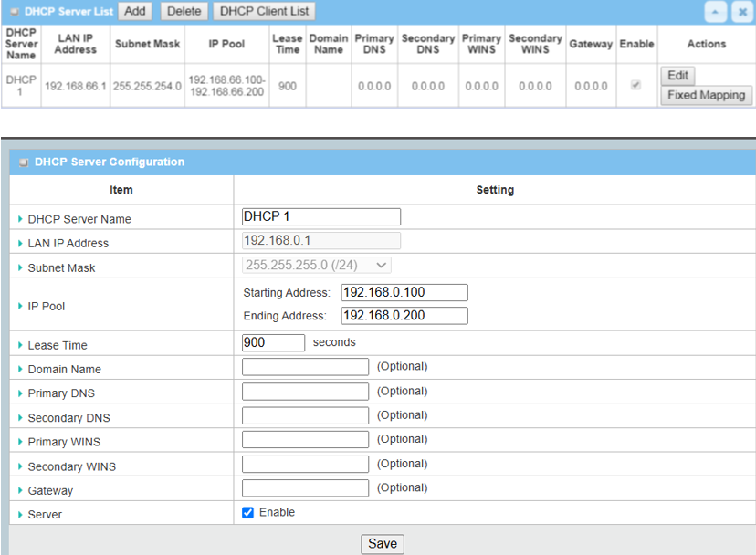Screen dimensions: 756x555
Task: Click the DHCP Server Name field
Action: click(320, 216)
